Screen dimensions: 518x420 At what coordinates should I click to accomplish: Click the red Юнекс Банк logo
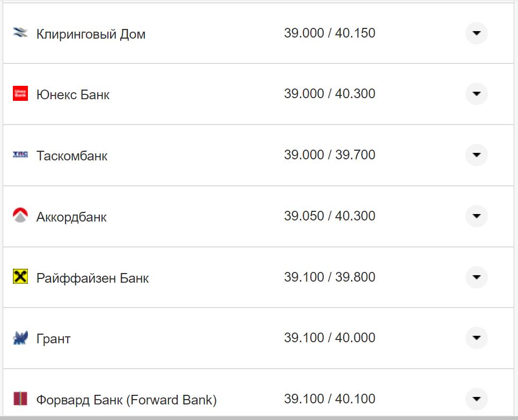[20, 93]
